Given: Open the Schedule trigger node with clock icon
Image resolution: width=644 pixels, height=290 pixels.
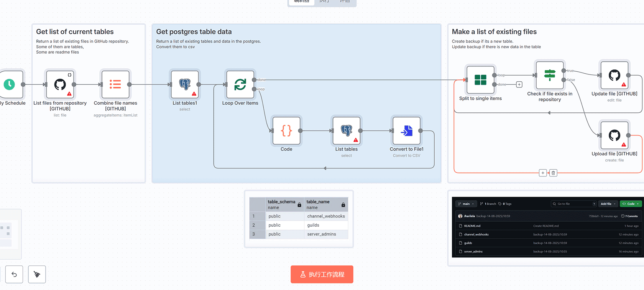Looking at the screenshot, I should click(10, 84).
